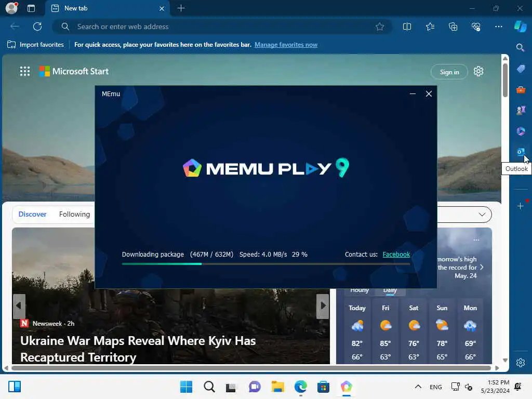Image resolution: width=532 pixels, height=399 pixels.
Task: Open Task View on taskbar
Action: (231, 387)
